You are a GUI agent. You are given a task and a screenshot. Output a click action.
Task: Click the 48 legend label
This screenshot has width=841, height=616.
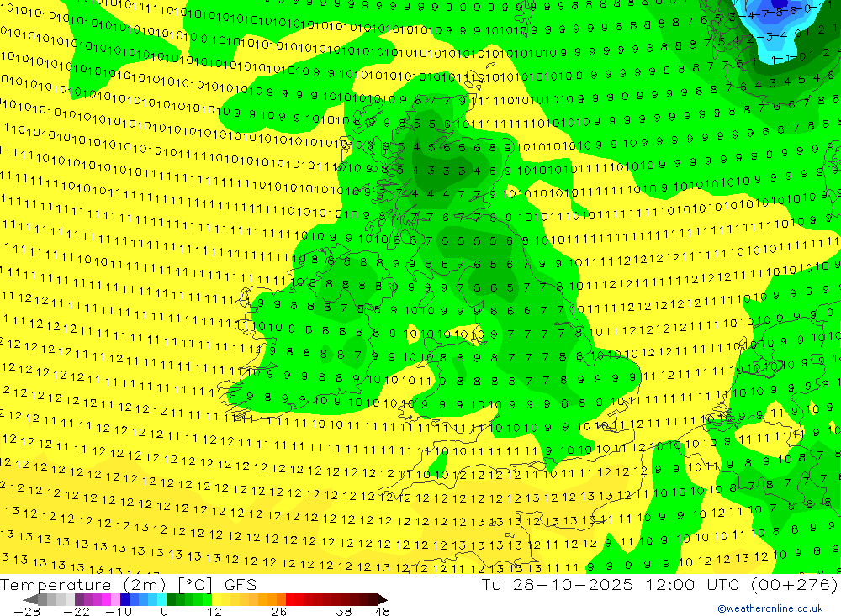[x=382, y=612]
